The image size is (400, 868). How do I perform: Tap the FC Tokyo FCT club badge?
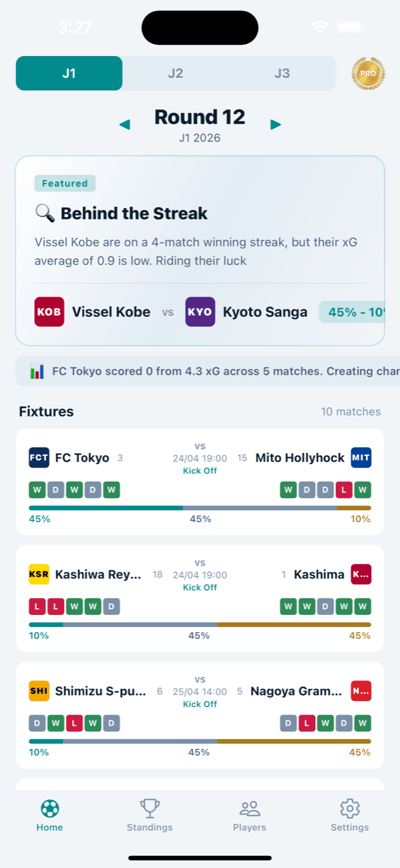coord(39,457)
